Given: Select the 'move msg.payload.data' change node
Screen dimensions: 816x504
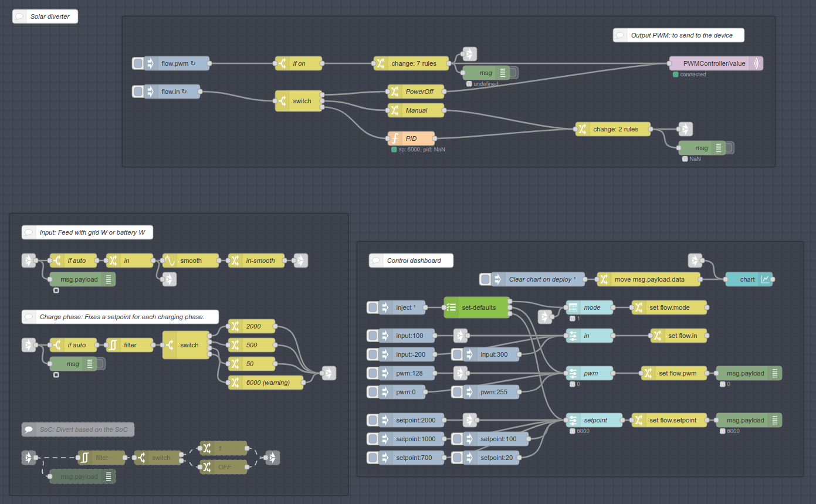Looking at the screenshot, I should tap(648, 279).
